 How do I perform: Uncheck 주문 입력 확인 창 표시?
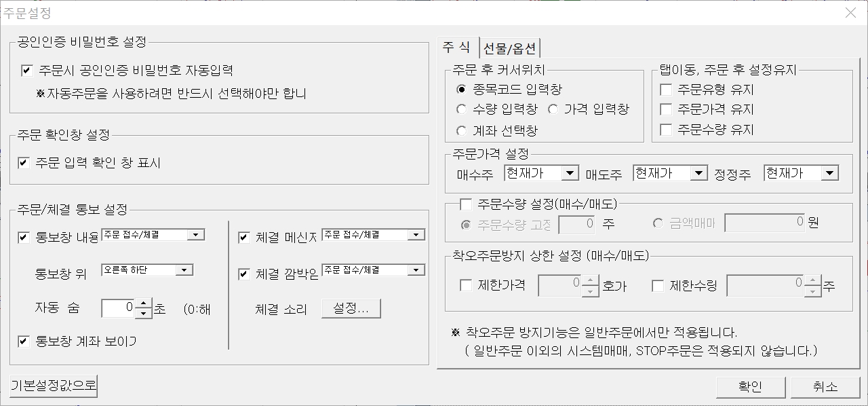[24, 163]
